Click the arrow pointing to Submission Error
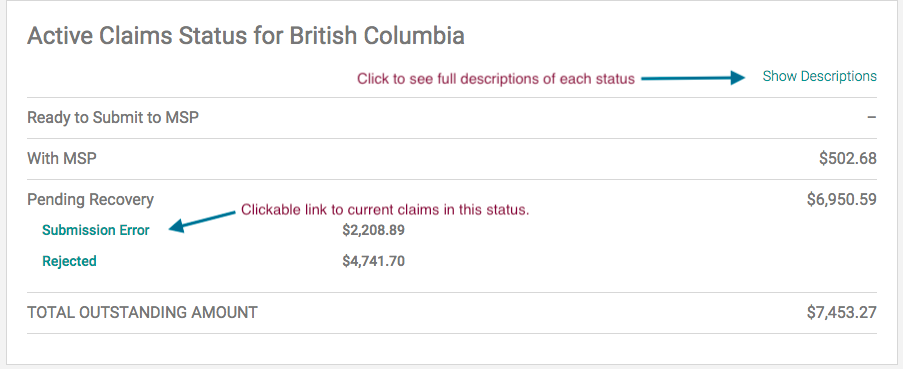The width and height of the screenshot is (903, 369). pyautogui.click(x=202, y=222)
